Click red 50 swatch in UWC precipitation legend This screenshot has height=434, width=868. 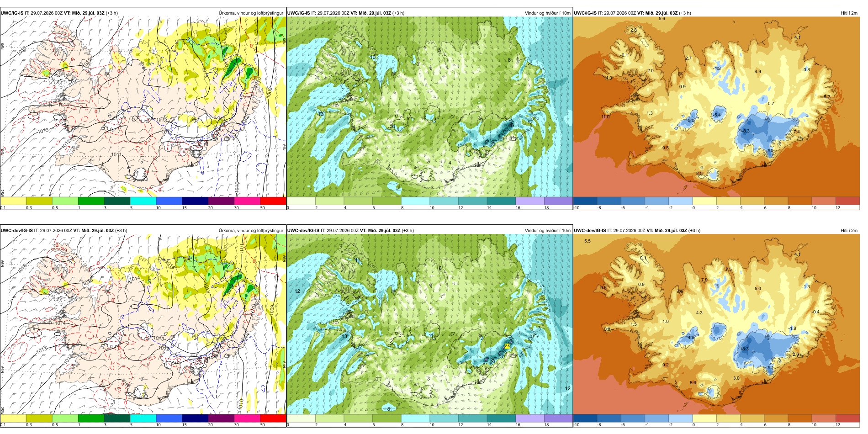click(273, 201)
